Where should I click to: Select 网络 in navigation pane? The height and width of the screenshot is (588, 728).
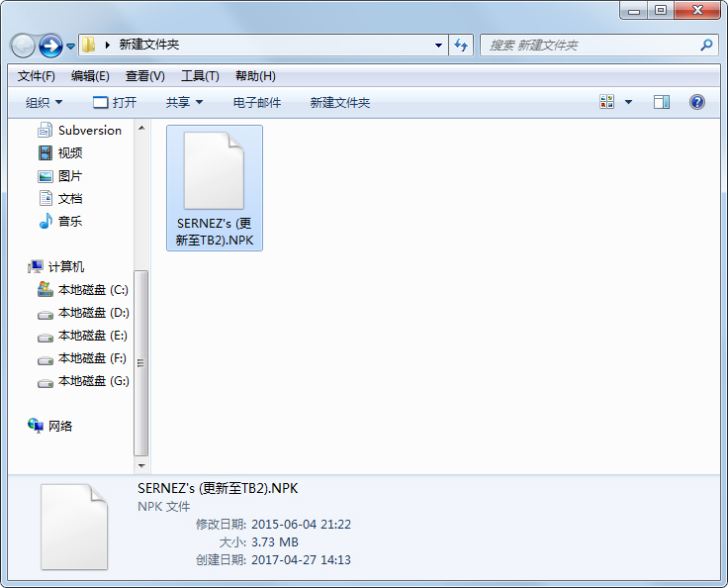(x=49, y=426)
